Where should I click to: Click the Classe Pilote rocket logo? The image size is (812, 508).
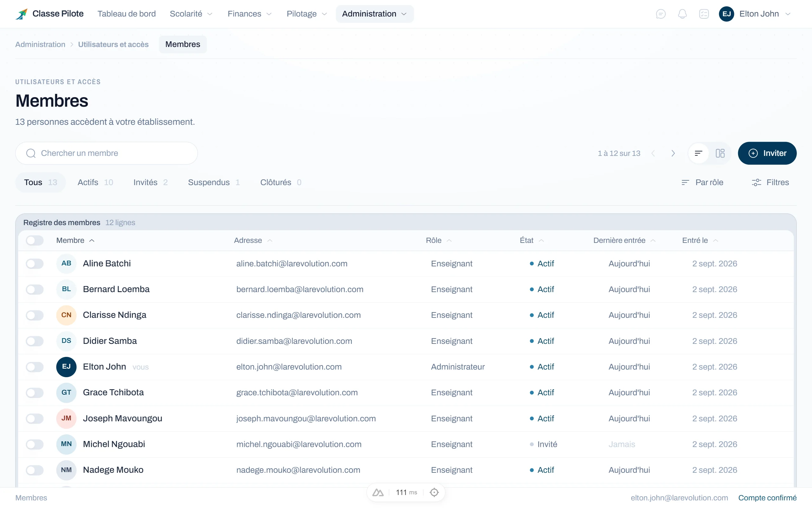point(22,14)
